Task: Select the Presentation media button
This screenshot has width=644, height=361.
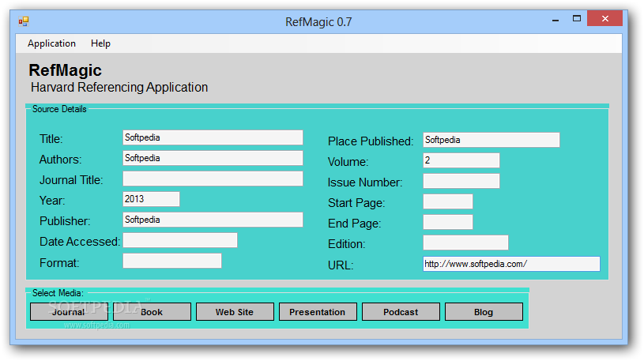Action: point(318,312)
